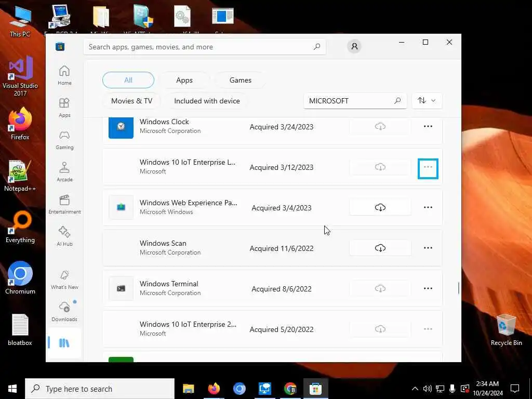
Task: Open the Downloads section
Action: click(64, 312)
